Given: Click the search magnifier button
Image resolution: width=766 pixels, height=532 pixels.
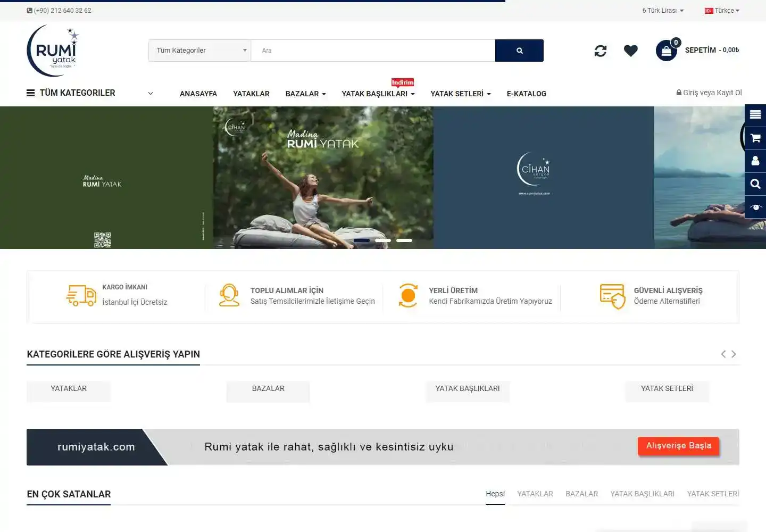Looking at the screenshot, I should 519,51.
